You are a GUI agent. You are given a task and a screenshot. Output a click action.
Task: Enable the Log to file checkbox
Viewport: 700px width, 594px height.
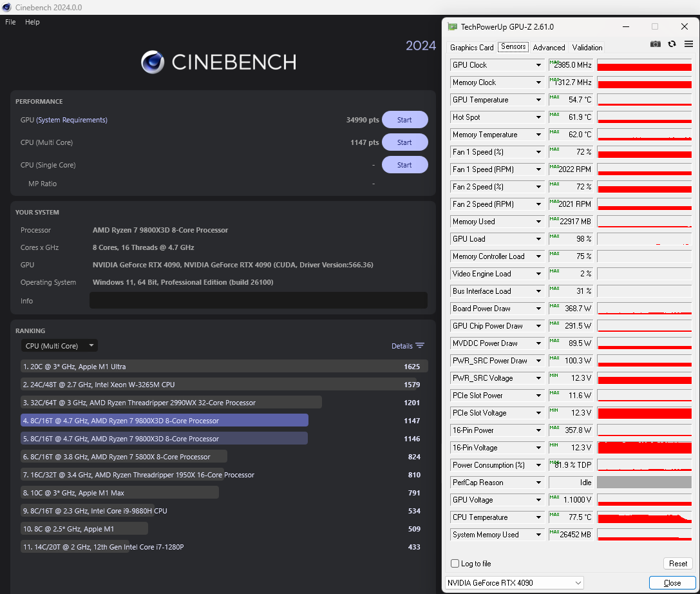(x=455, y=564)
